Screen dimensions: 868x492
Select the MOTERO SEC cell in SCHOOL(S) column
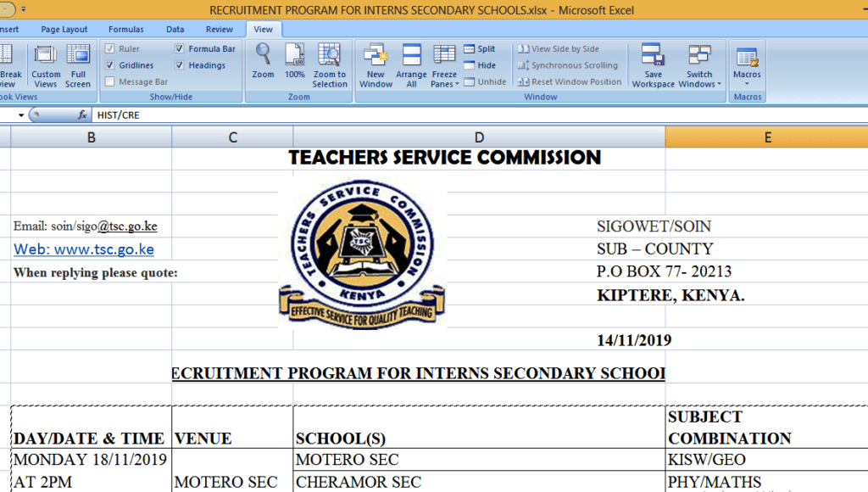[x=480, y=459]
